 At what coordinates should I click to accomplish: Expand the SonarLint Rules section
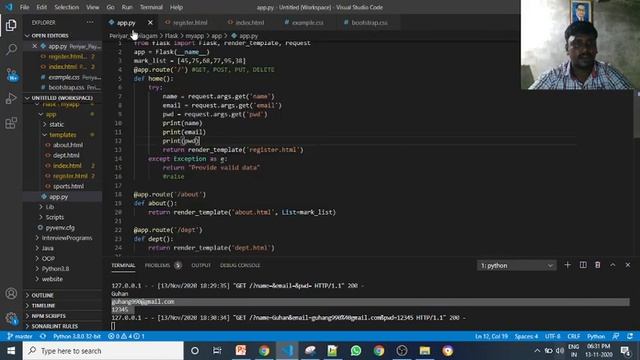tap(54, 326)
